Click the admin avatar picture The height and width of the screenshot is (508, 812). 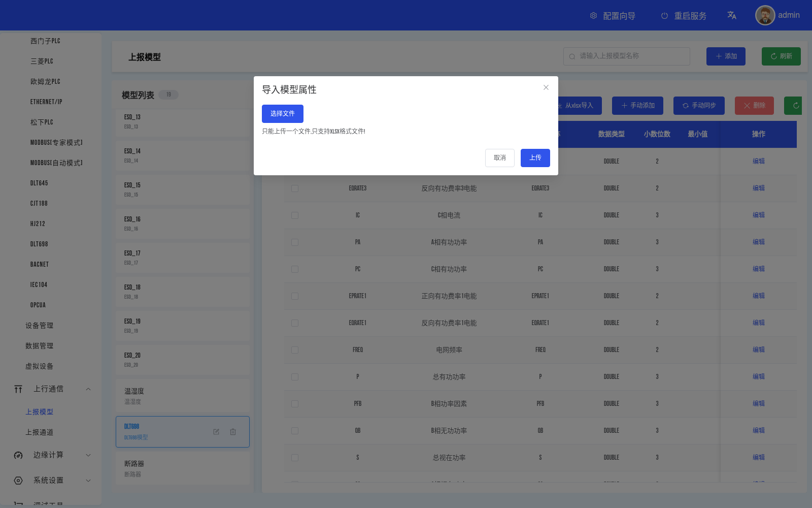coord(765,15)
